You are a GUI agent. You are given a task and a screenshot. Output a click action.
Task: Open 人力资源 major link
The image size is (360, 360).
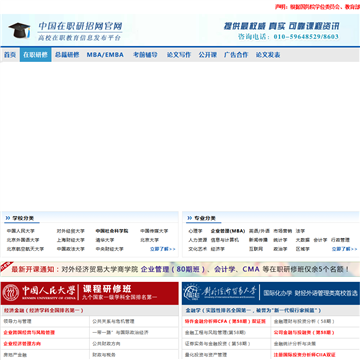point(198,240)
